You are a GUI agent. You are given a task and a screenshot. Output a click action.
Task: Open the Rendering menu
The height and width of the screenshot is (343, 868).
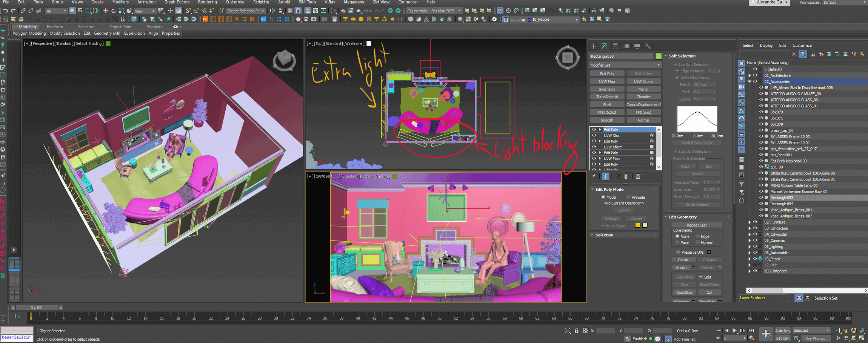click(x=207, y=2)
